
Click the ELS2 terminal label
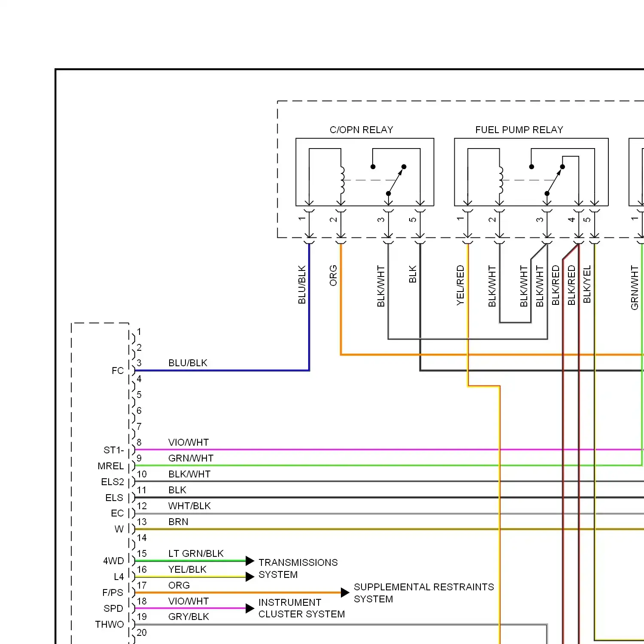pos(112,482)
